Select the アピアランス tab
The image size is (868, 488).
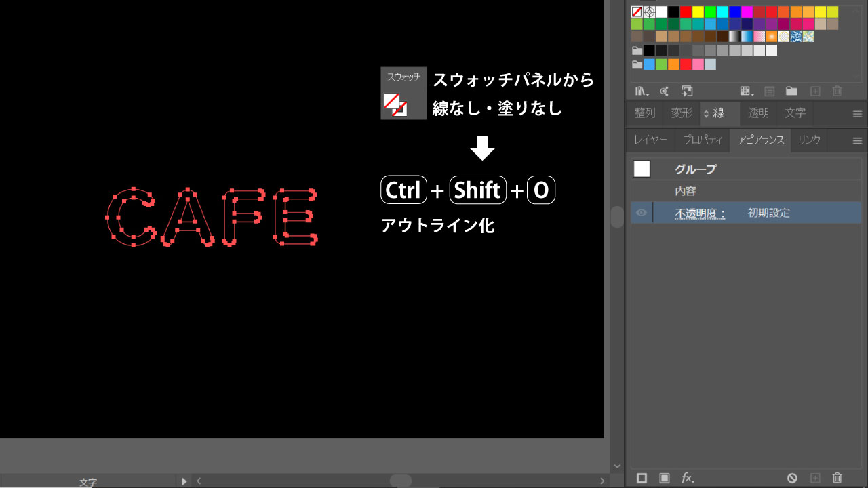coord(760,140)
